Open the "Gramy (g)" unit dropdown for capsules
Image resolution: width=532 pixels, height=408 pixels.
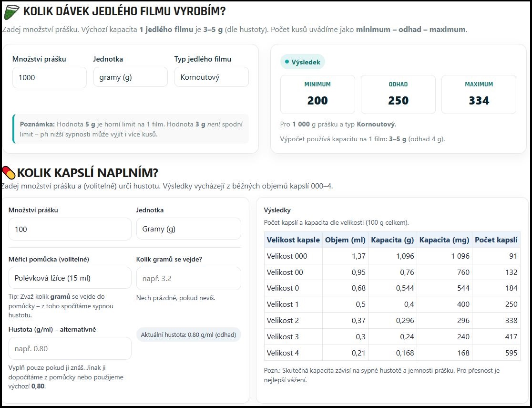[188, 229]
